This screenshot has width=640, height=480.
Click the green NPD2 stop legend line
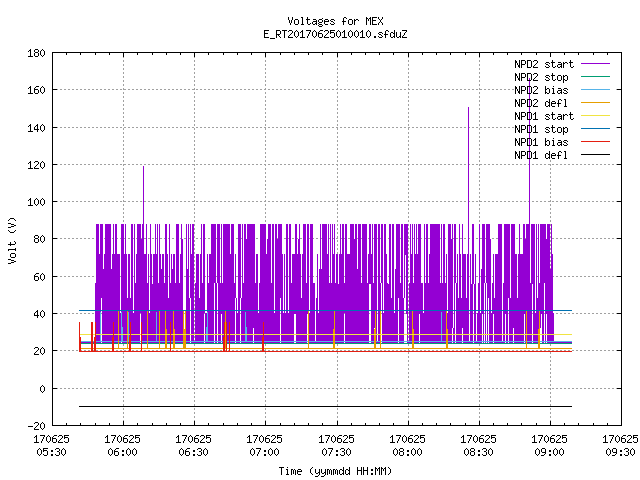click(x=596, y=76)
